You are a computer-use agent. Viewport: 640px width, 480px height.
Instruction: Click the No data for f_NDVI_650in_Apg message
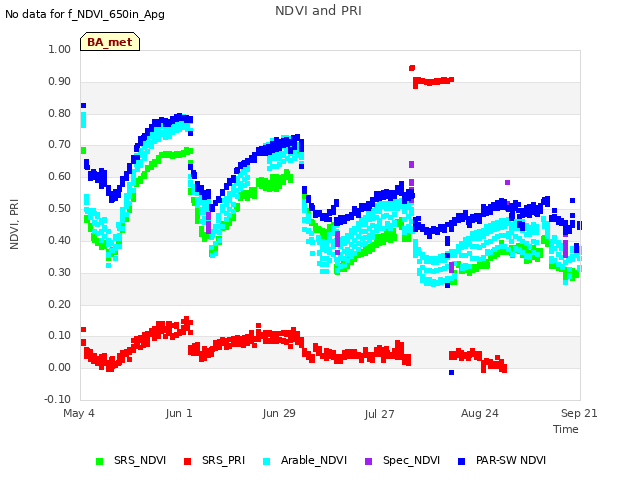point(85,14)
